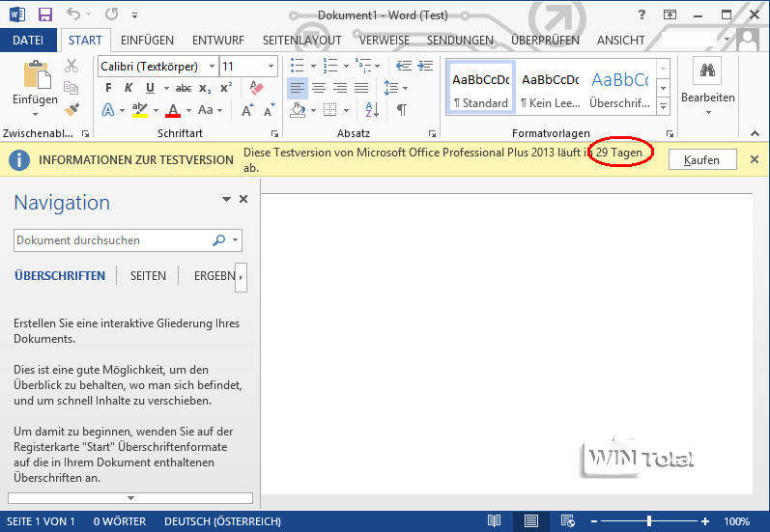
Task: Switch to the ENTWURF tab
Action: 218,41
